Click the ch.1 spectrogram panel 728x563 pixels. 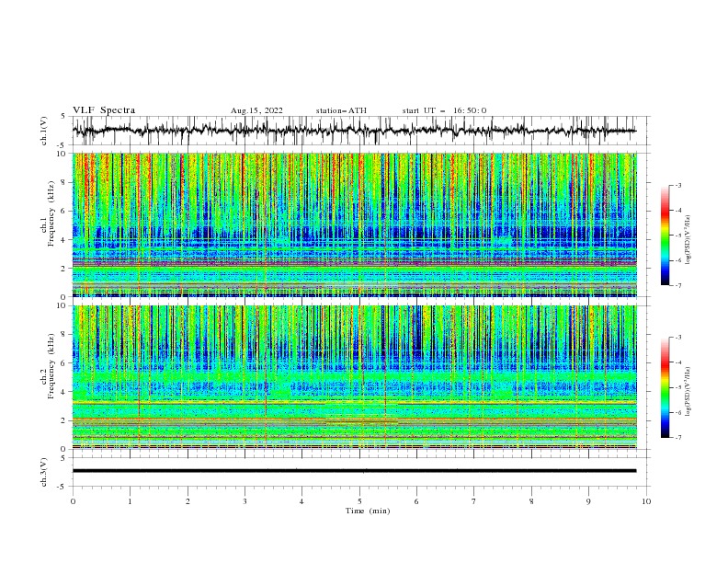coord(355,224)
